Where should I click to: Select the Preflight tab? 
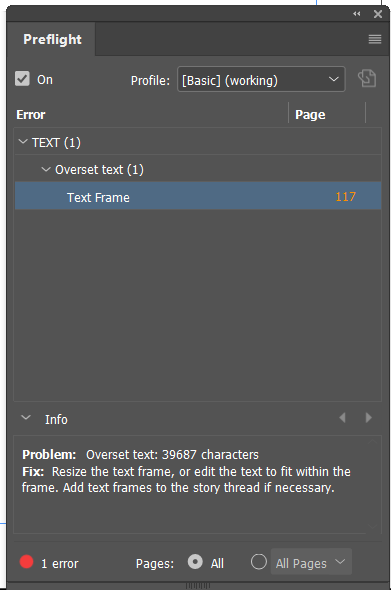coord(52,39)
